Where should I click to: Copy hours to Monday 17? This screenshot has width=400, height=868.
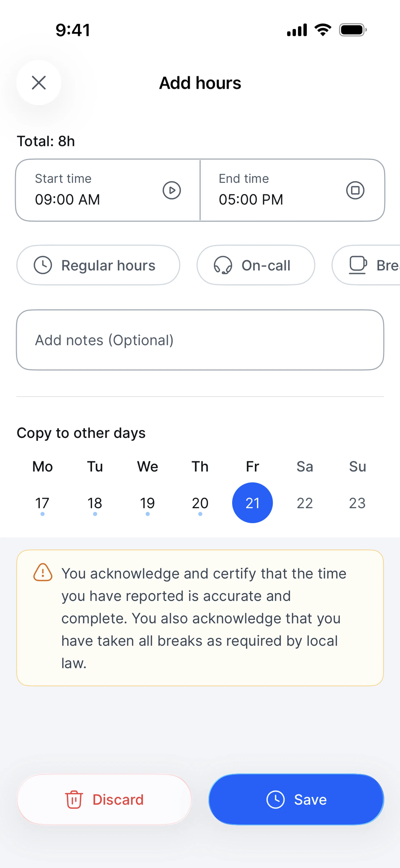[42, 503]
